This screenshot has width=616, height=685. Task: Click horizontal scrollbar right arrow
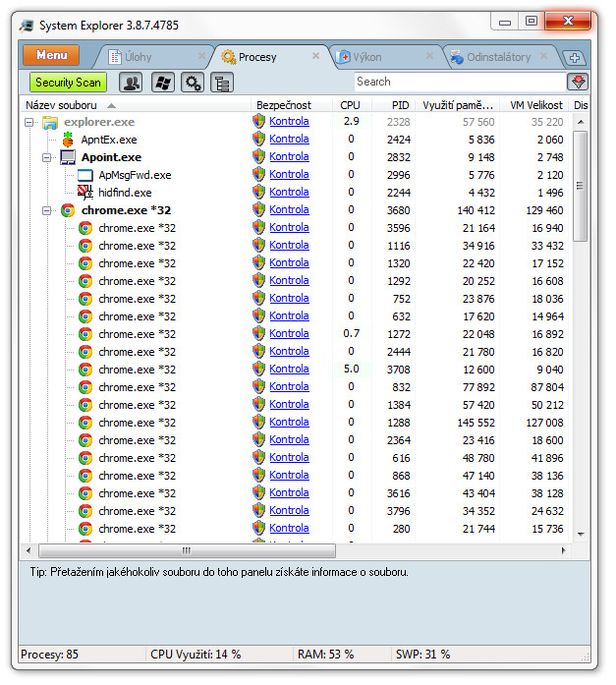pyautogui.click(x=563, y=550)
